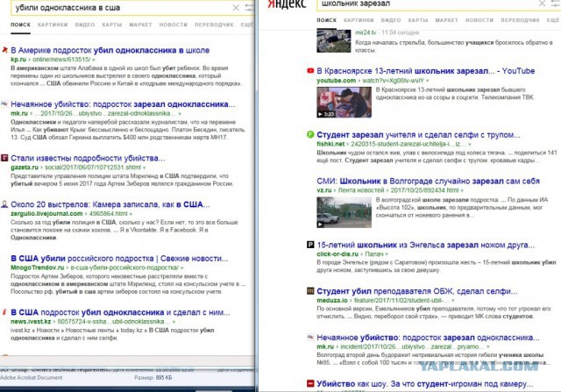Click the livejournal user favicon icon
The width and height of the screenshot is (561, 392).
(4, 204)
